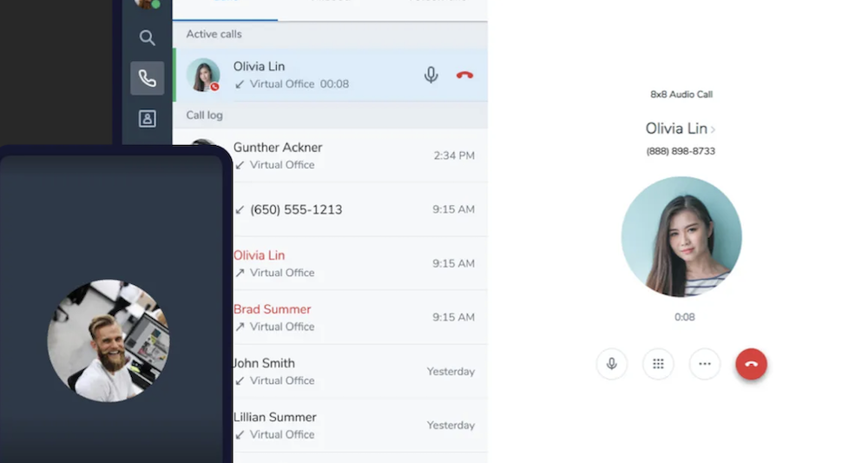868x463 pixels.
Task: Open the three-dot more options button
Action: point(705,364)
